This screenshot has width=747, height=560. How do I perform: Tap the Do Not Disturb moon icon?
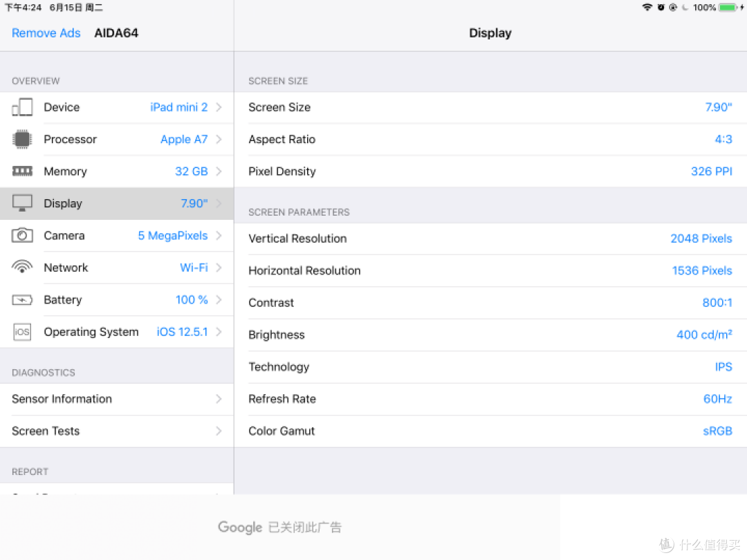pyautogui.click(x=685, y=7)
